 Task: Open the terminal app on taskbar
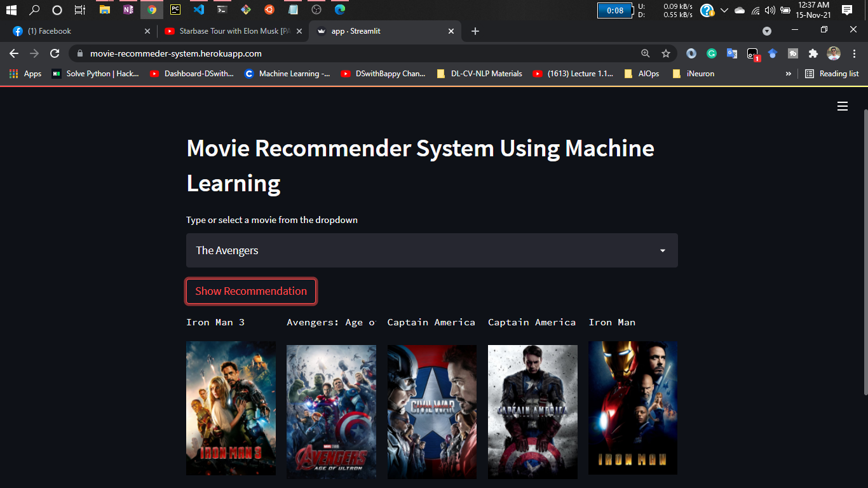coord(222,10)
